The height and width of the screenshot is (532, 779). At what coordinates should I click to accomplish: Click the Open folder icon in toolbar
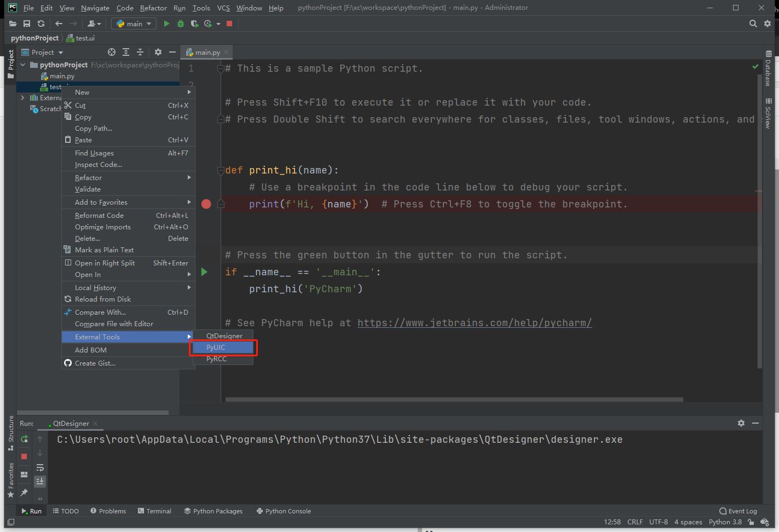tap(13, 24)
